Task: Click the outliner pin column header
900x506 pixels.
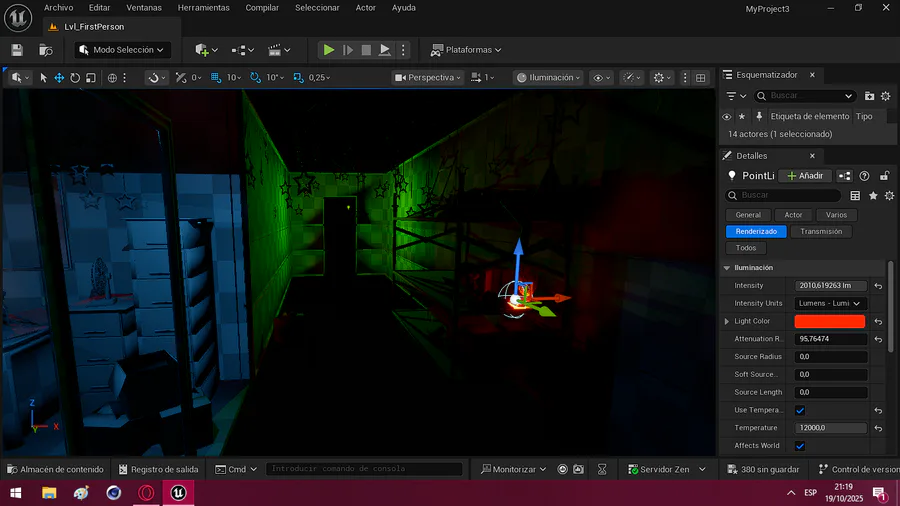Action: coord(759,116)
